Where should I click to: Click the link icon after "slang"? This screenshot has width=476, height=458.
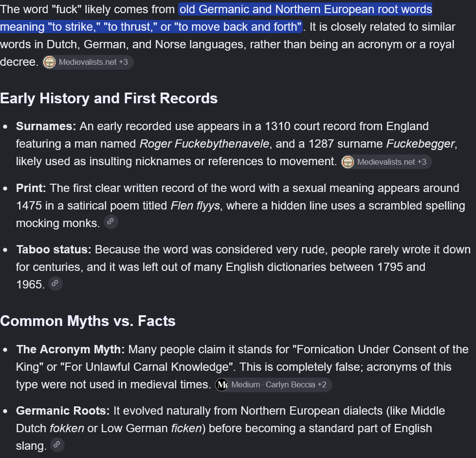click(x=57, y=445)
